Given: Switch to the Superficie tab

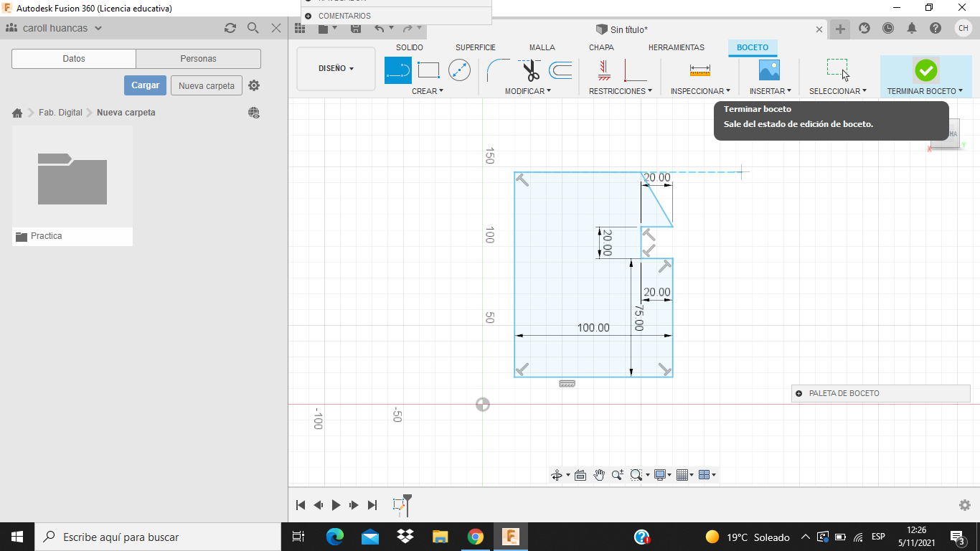Looking at the screenshot, I should pos(476,47).
